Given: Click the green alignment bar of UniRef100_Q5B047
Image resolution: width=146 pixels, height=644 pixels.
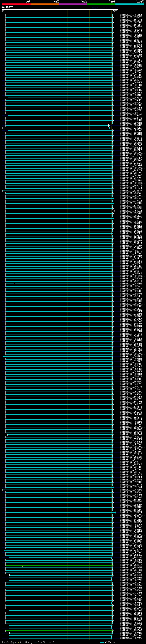Looking at the screenshot, I should coord(59,565).
